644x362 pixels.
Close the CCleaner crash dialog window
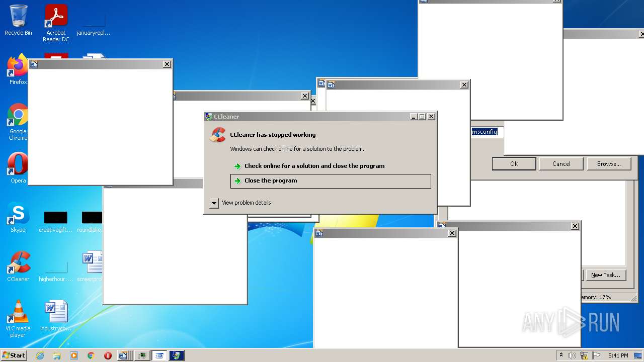click(431, 117)
